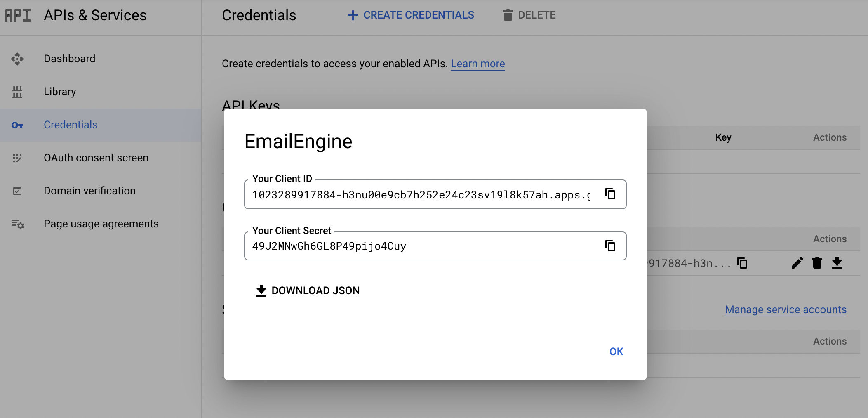This screenshot has width=868, height=418.
Task: Click the truncated ID text 917884-h3n...
Action: pyautogui.click(x=688, y=263)
